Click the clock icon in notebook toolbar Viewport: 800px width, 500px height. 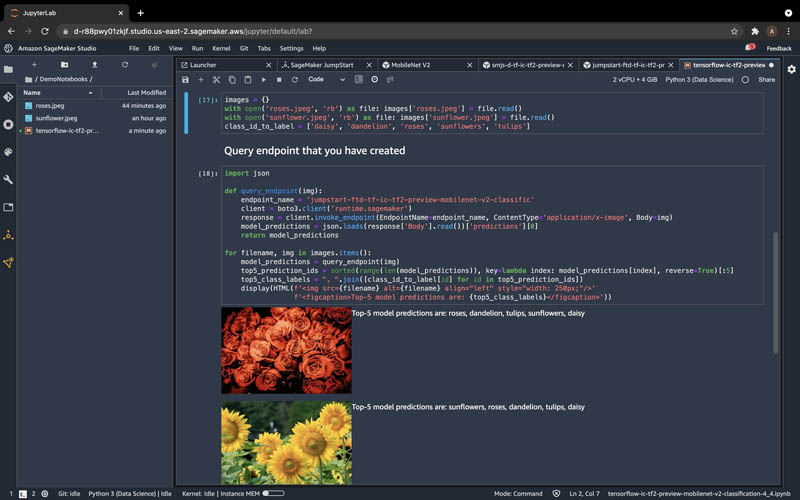374,79
